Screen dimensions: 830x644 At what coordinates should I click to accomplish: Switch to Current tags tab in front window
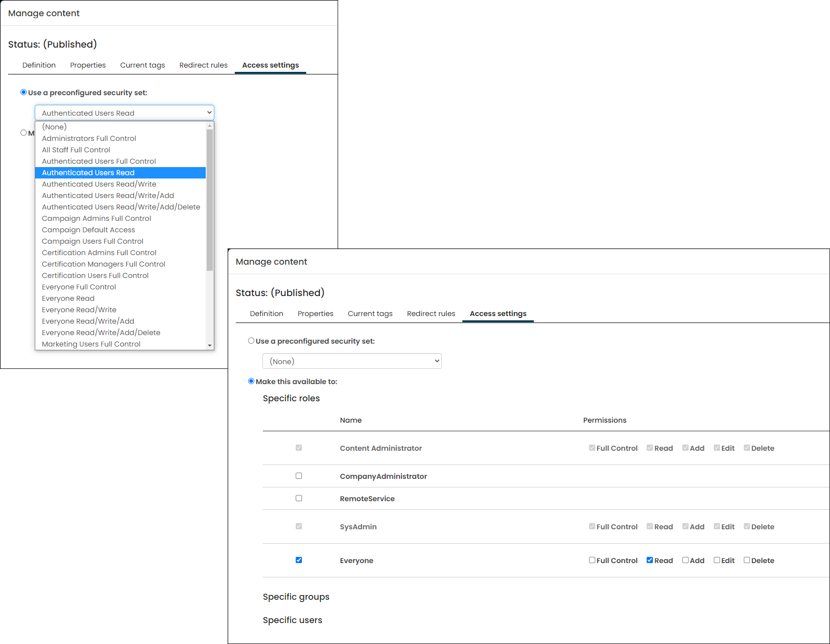tap(370, 314)
